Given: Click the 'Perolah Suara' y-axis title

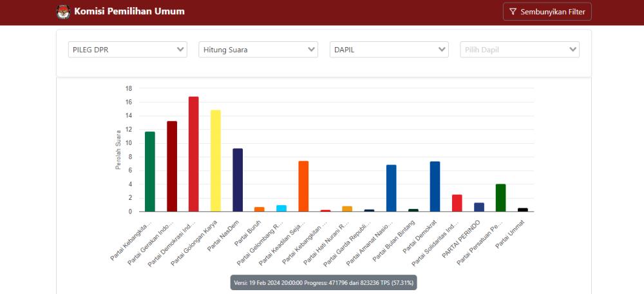Looking at the screenshot, I should [x=118, y=150].
